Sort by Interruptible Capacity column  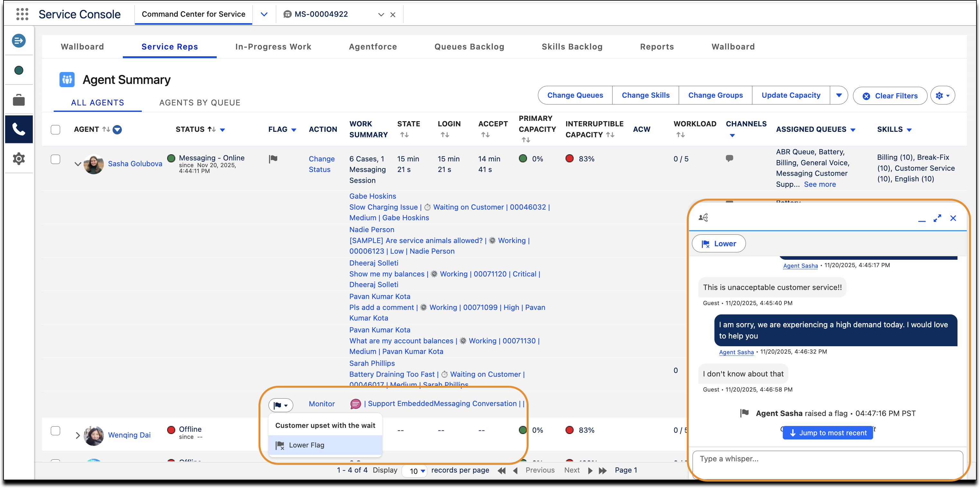pyautogui.click(x=610, y=135)
